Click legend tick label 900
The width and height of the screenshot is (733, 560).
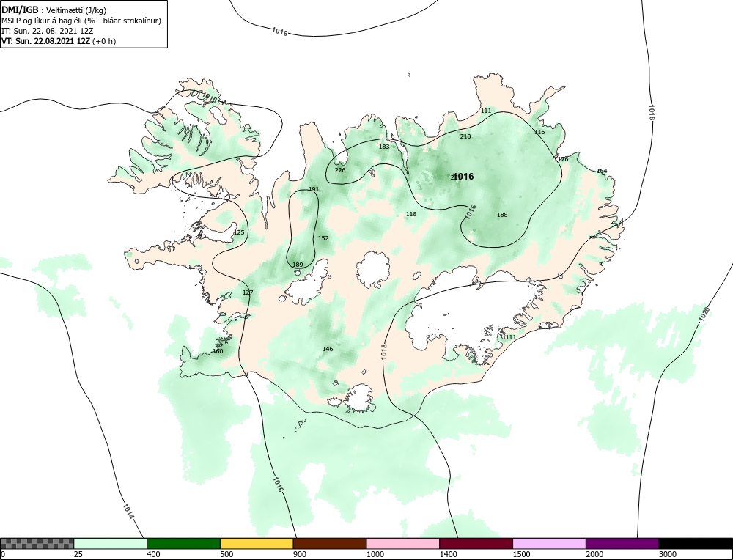coord(300,554)
